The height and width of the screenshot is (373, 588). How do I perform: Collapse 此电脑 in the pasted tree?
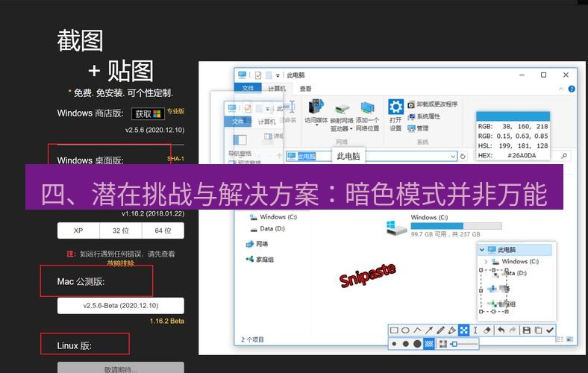pyautogui.click(x=482, y=250)
